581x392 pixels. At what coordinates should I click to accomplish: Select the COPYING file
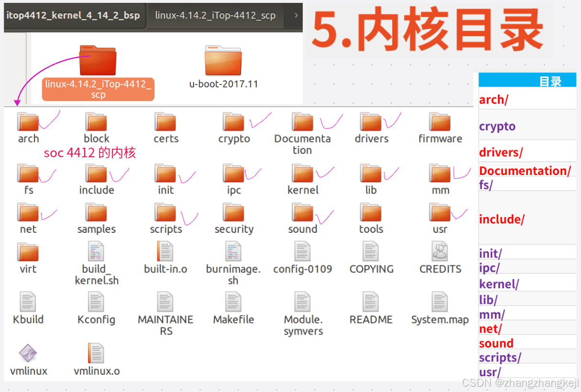371,251
